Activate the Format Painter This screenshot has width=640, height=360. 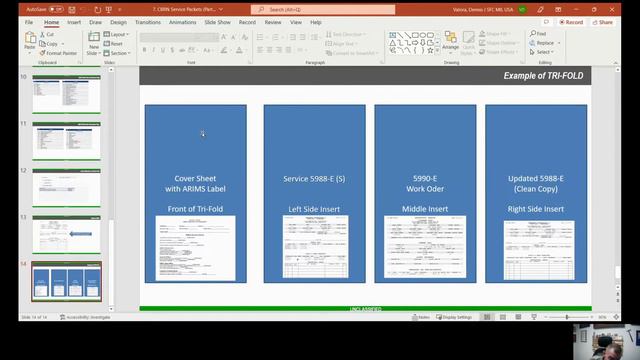58,53
